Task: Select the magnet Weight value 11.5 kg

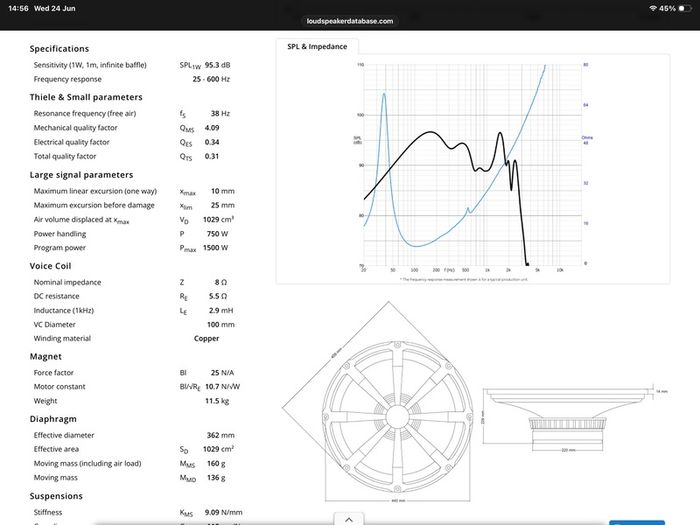Action: (x=217, y=401)
